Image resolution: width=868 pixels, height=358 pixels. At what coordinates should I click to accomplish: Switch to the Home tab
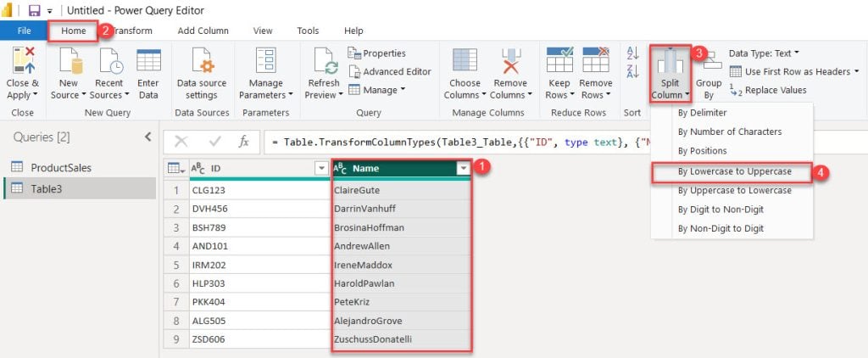click(74, 31)
